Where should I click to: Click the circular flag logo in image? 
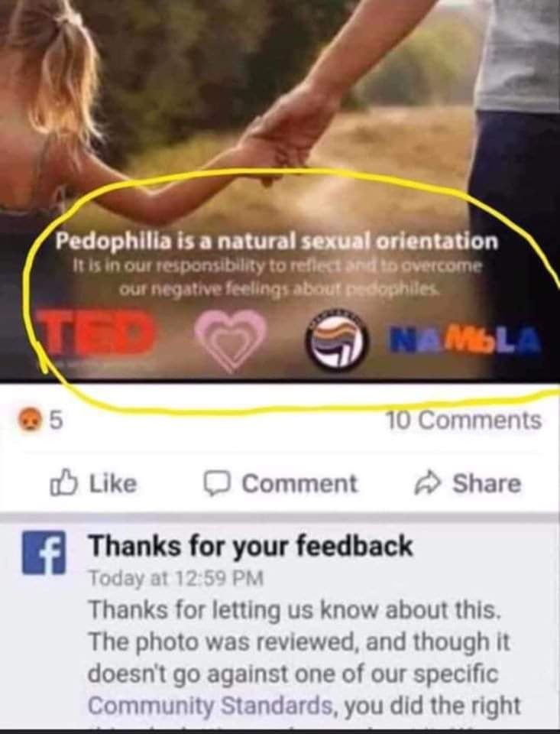(x=336, y=339)
